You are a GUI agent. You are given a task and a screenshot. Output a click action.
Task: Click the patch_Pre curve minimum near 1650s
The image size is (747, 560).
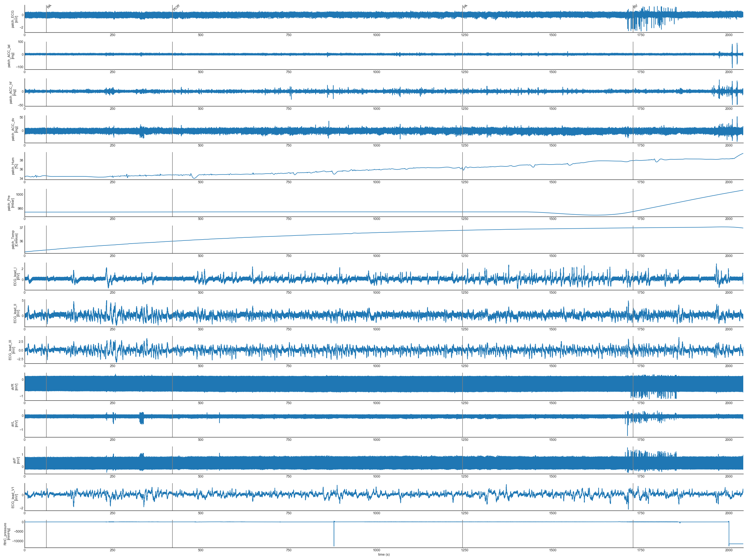(x=595, y=215)
